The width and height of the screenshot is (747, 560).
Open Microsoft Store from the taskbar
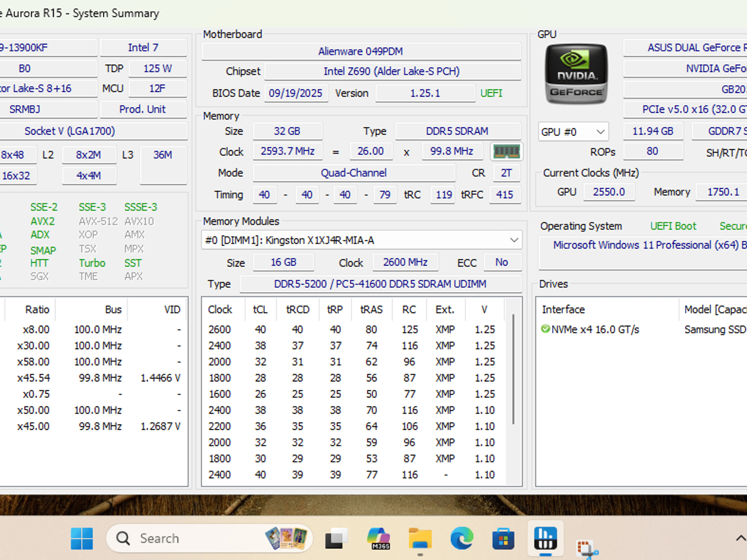[x=503, y=539]
